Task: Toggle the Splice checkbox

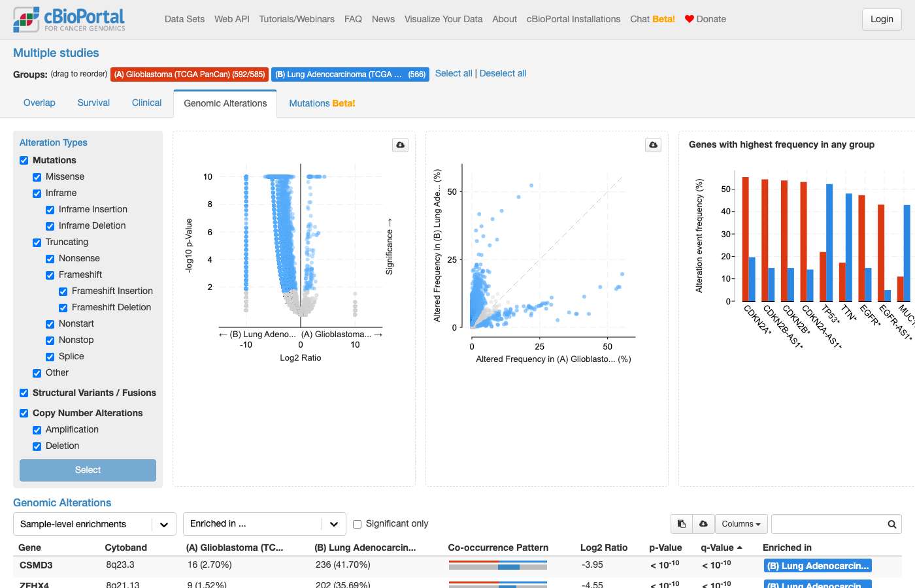Action: tap(50, 357)
